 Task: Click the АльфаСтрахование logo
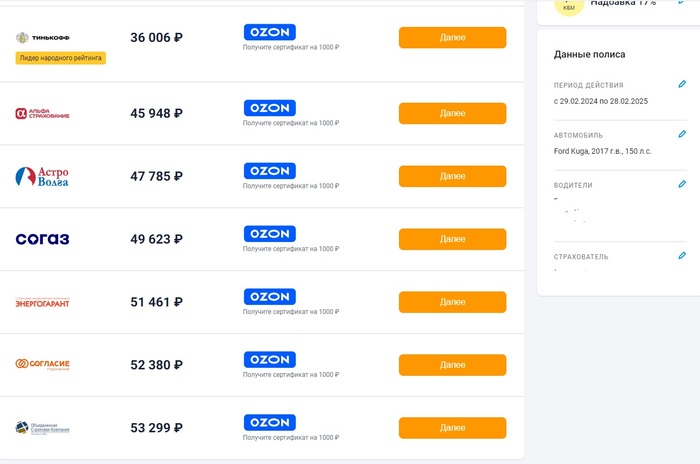tap(43, 114)
